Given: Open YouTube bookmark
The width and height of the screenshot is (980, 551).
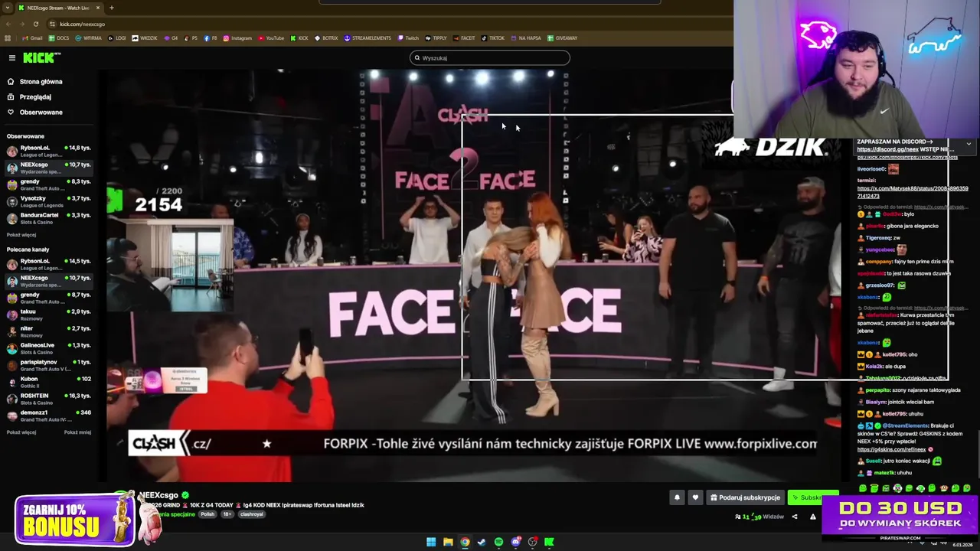Looking at the screenshot, I should coord(271,38).
